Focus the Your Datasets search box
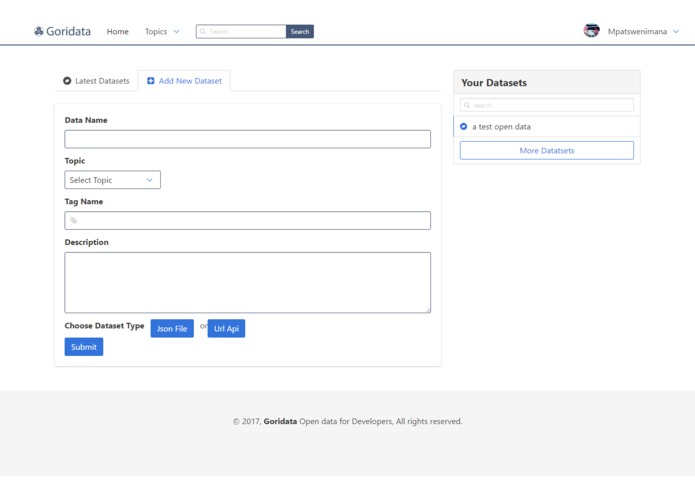This screenshot has width=695, height=494. (547, 105)
